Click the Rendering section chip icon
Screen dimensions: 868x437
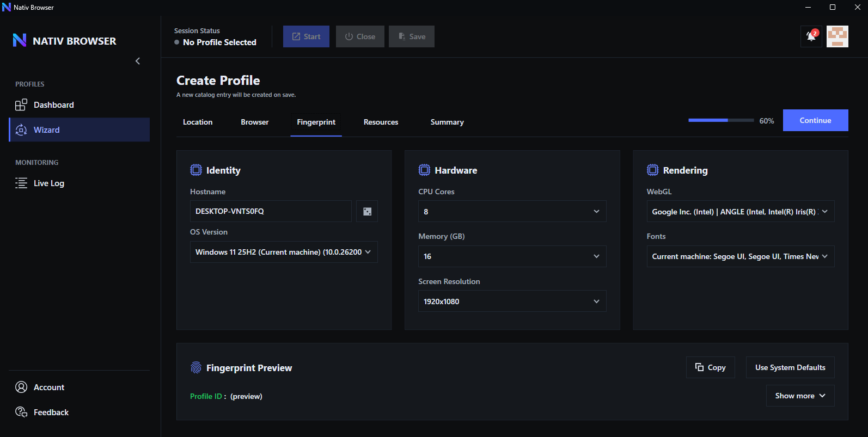point(652,170)
